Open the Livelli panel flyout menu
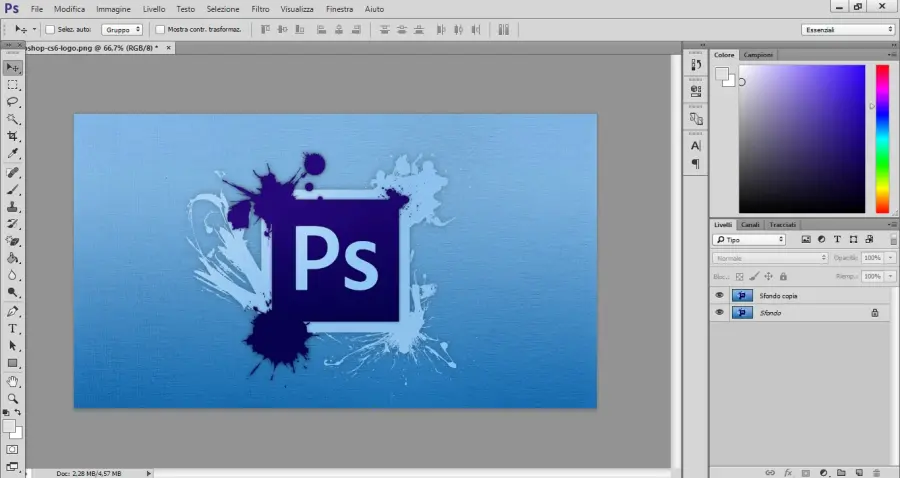The height and width of the screenshot is (478, 900). (x=893, y=225)
